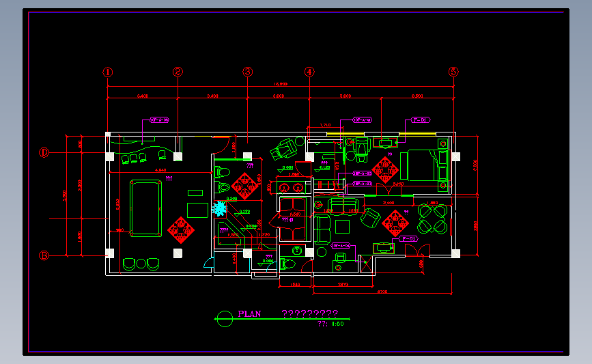Click grid bubble number 5
Image resolution: width=592 pixels, height=364 pixels.
tap(453, 72)
